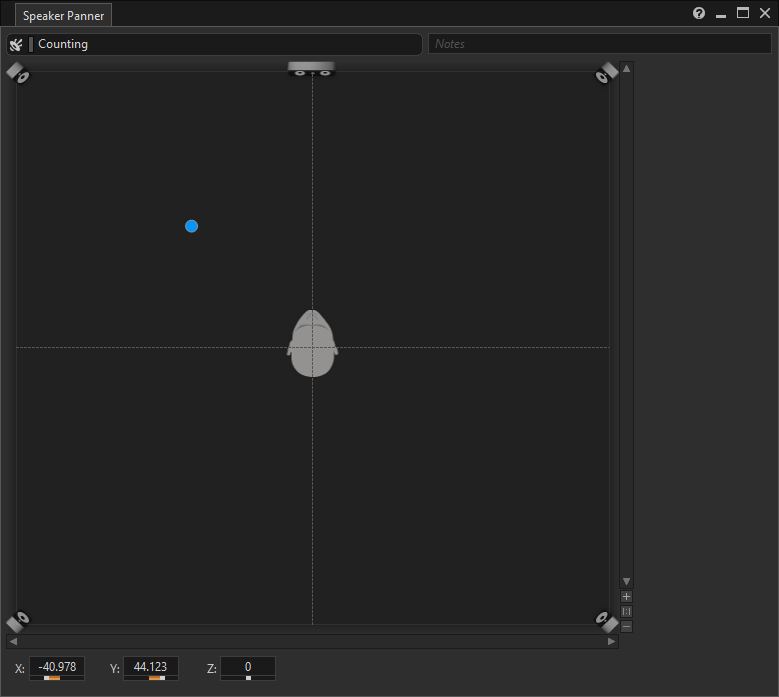Click the front-left speaker icon
779x697 pixels.
coord(17,73)
